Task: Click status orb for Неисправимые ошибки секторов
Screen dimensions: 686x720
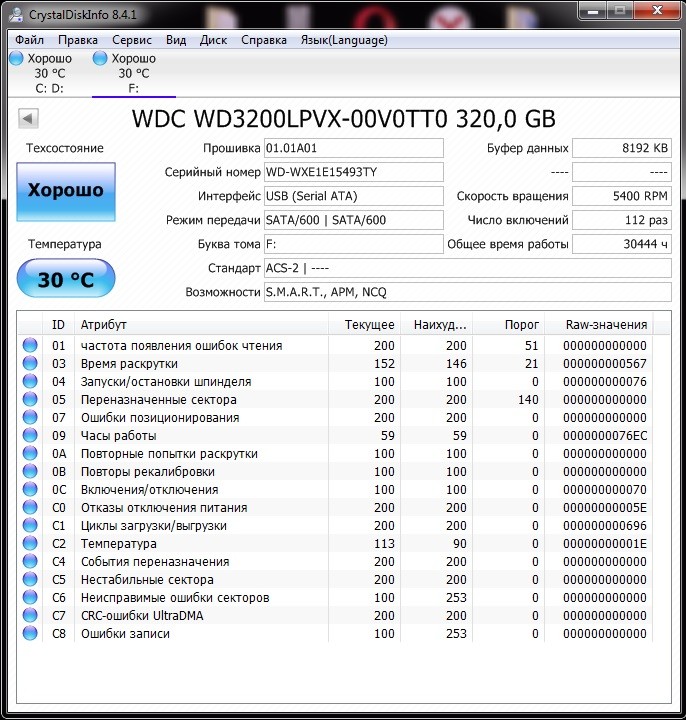Action: coord(30,597)
